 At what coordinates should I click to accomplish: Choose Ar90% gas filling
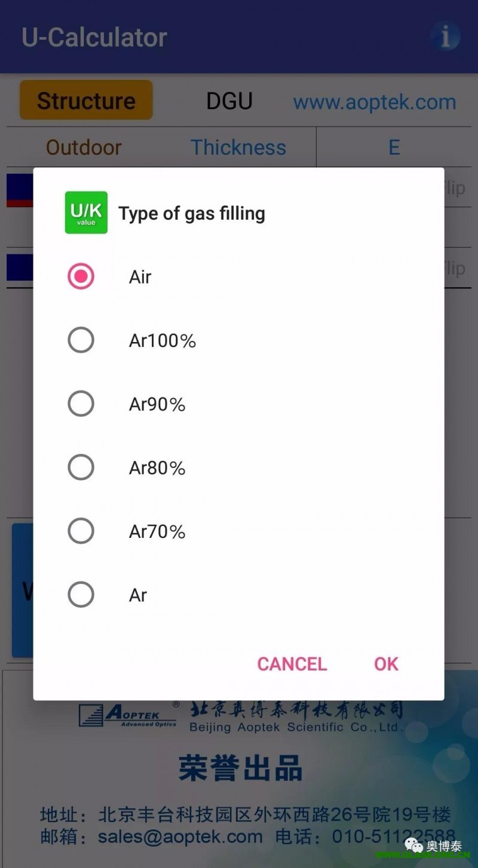pyautogui.click(x=81, y=404)
